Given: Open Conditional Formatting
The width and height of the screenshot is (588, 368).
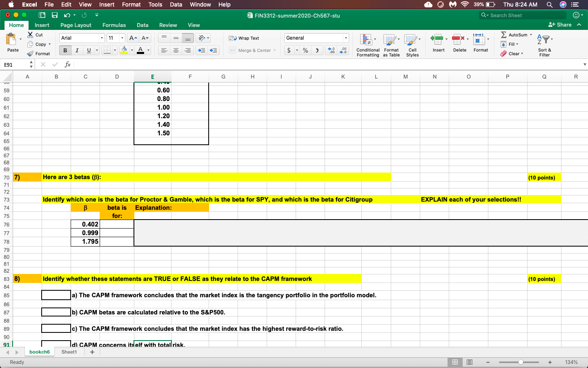Looking at the screenshot, I should point(368,45).
